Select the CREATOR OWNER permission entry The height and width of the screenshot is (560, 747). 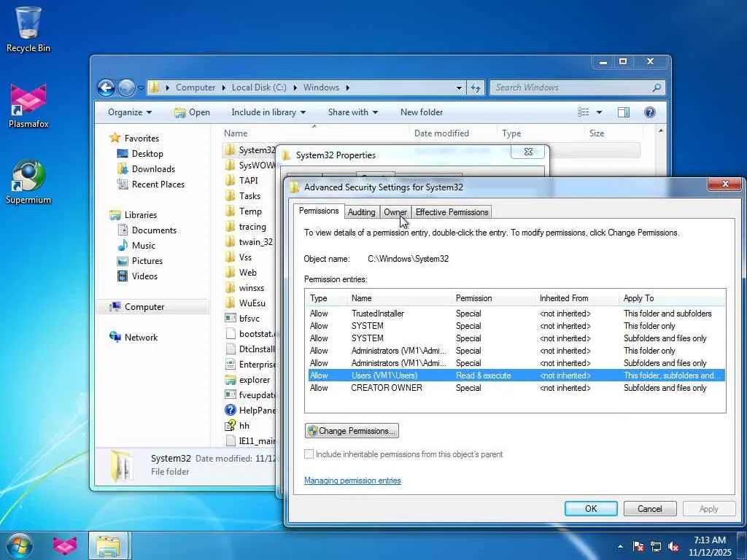(x=515, y=388)
